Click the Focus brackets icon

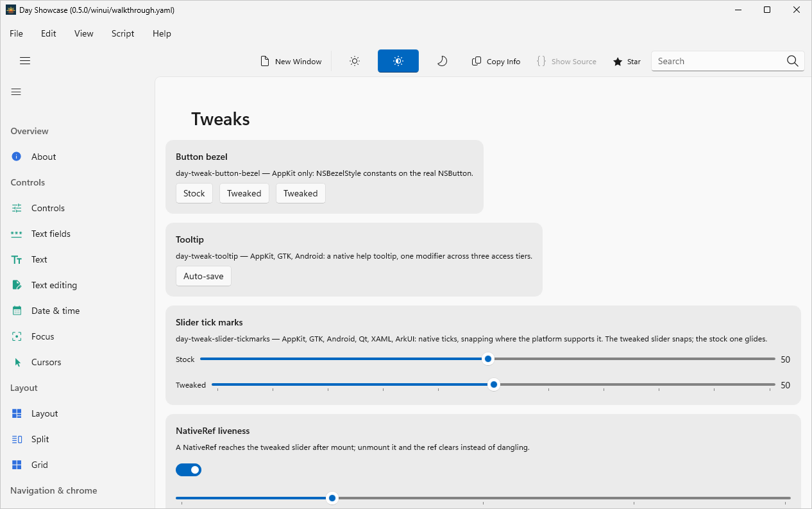point(17,336)
